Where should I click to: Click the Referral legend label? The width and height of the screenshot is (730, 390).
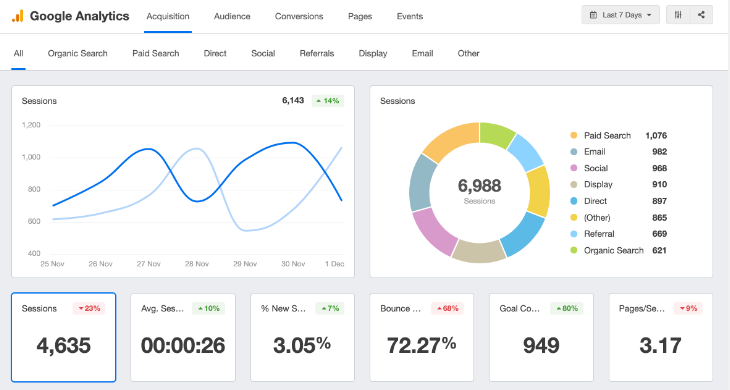(x=599, y=234)
